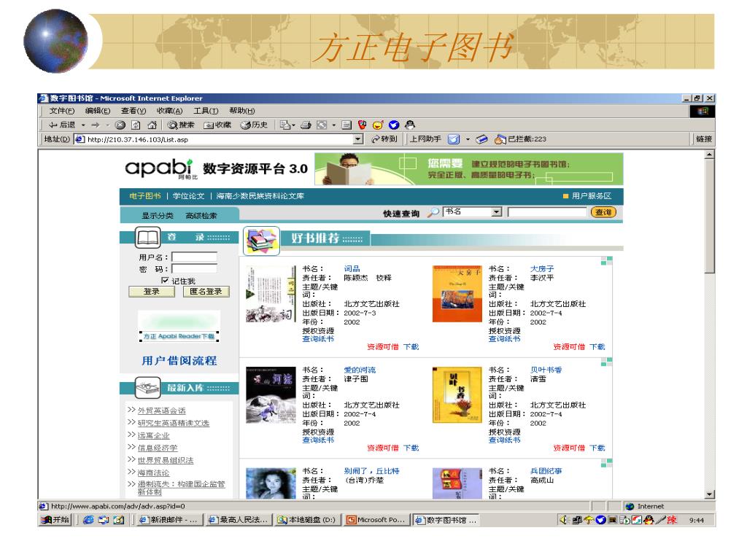Screen dimensions: 747x560
Task: Open book title 词品
Action: coord(352,269)
